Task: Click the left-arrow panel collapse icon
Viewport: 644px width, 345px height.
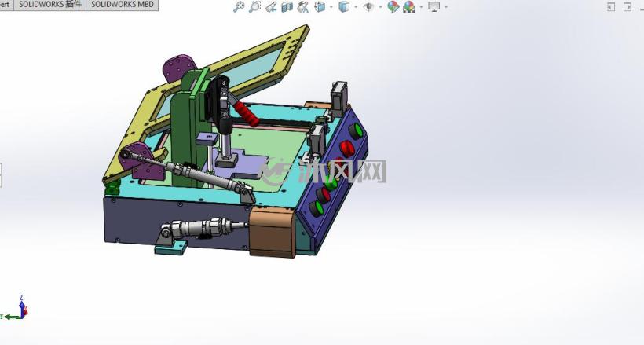Action: pyautogui.click(x=611, y=7)
